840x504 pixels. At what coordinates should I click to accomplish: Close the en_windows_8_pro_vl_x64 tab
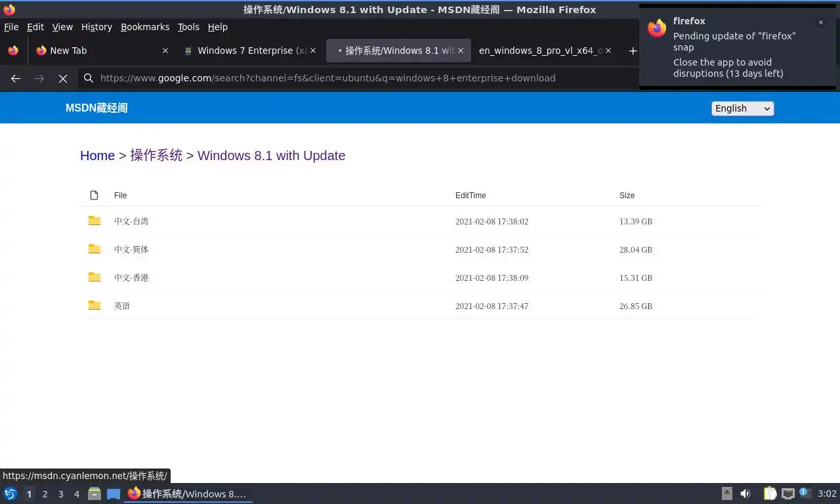(x=608, y=51)
